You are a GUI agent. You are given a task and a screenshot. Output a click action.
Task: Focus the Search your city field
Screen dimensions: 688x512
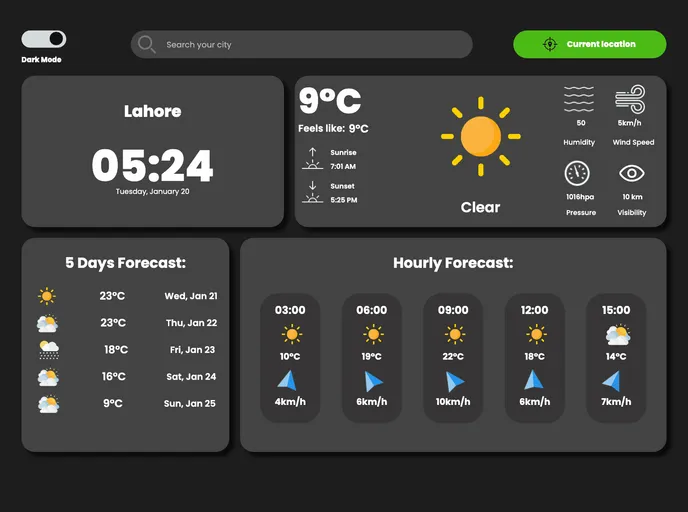[310, 44]
